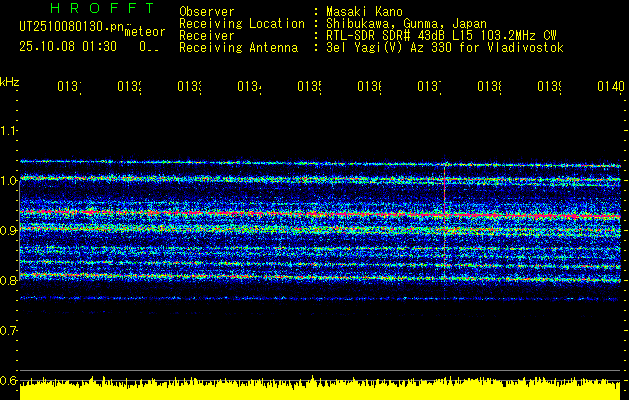The width and height of the screenshot is (629, 400).
Task: Click the location Shibukawa, Gunma, Japan
Action: pyautogui.click(x=406, y=24)
